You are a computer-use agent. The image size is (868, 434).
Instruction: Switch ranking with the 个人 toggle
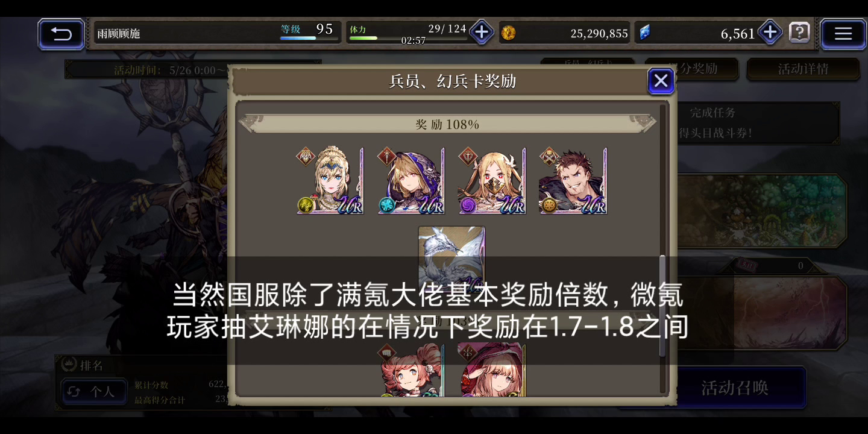(94, 392)
